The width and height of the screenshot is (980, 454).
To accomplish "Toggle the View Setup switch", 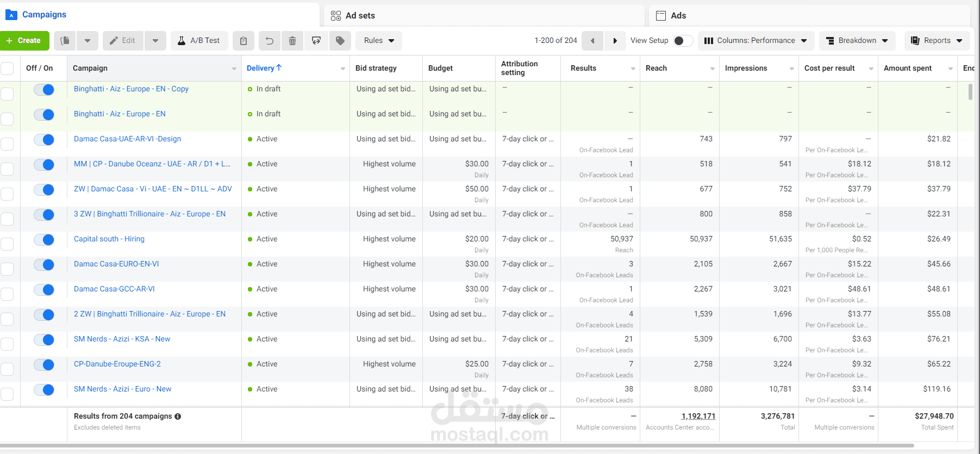I will pos(683,41).
